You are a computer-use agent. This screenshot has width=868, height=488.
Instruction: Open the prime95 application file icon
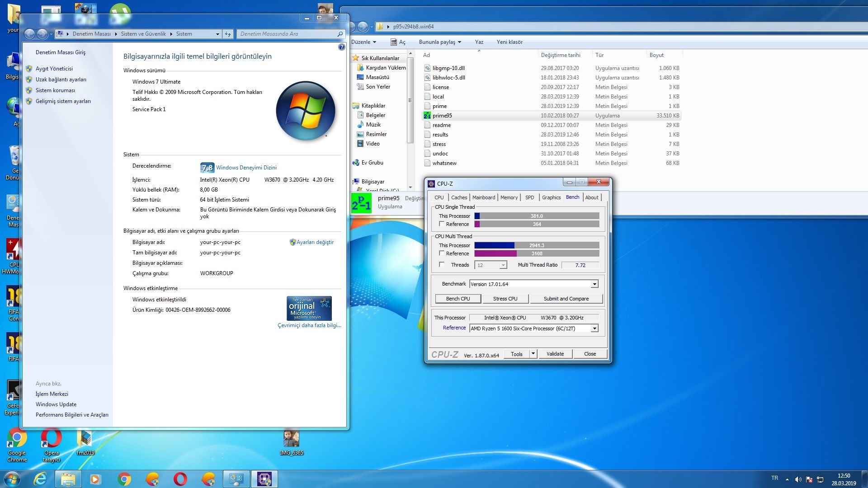(x=427, y=116)
